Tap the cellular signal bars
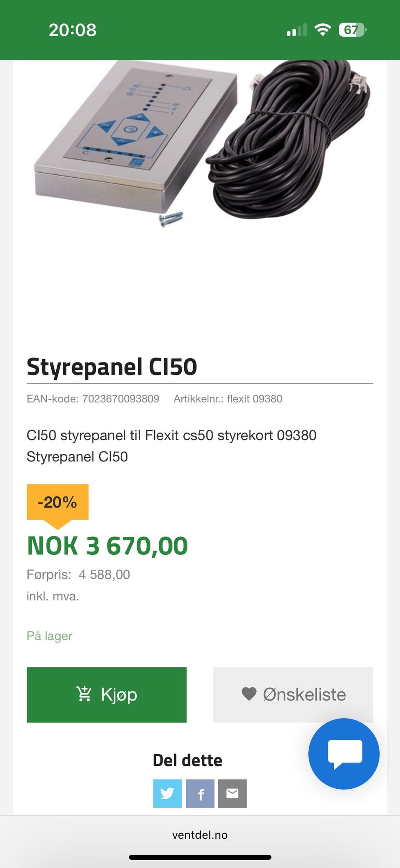 click(x=297, y=30)
